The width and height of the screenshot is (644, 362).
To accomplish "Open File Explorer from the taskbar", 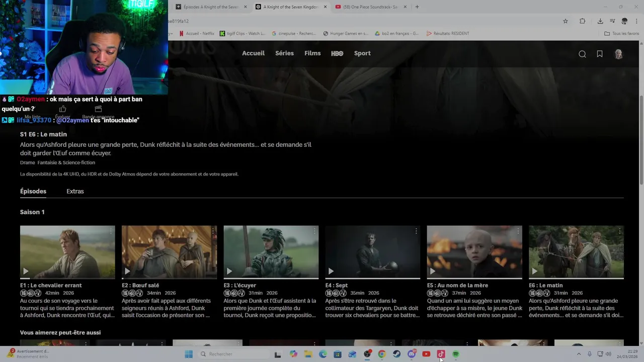I will click(x=308, y=354).
